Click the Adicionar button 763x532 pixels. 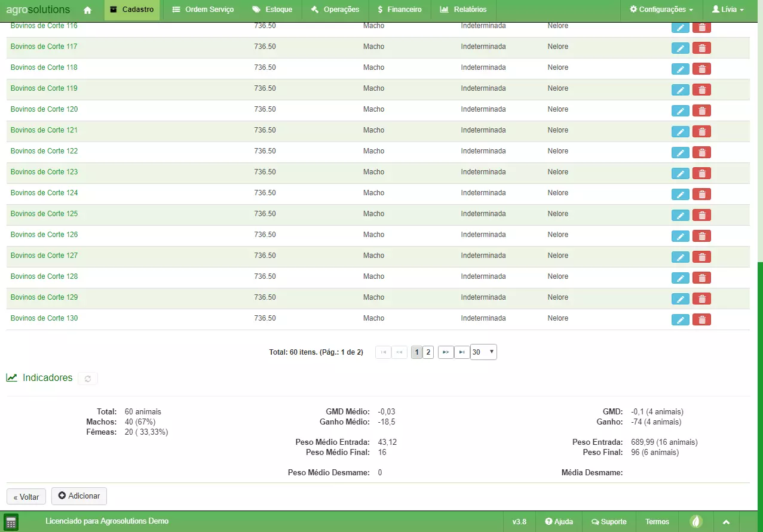click(x=79, y=496)
